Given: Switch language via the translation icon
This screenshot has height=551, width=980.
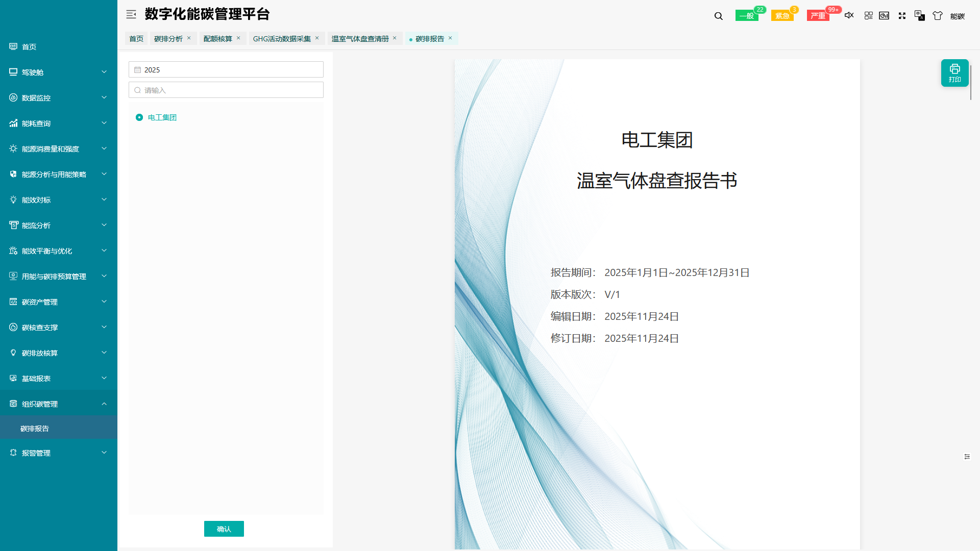Looking at the screenshot, I should pos(920,16).
